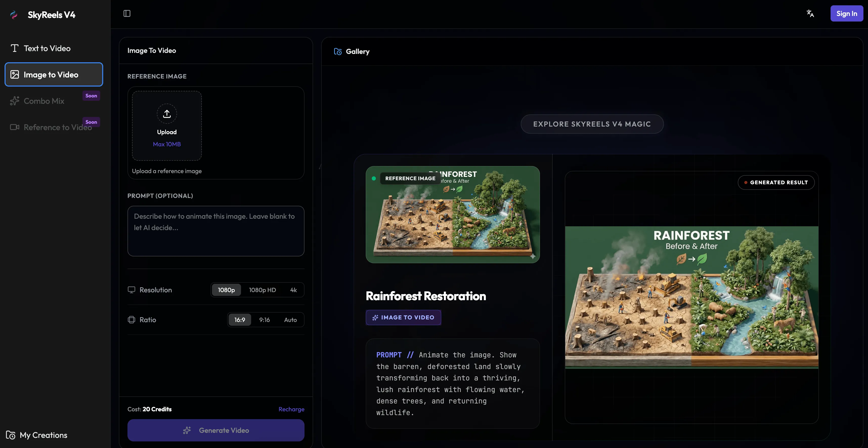Image resolution: width=868 pixels, height=448 pixels.
Task: Select 1080p HD resolution option
Action: tap(262, 290)
